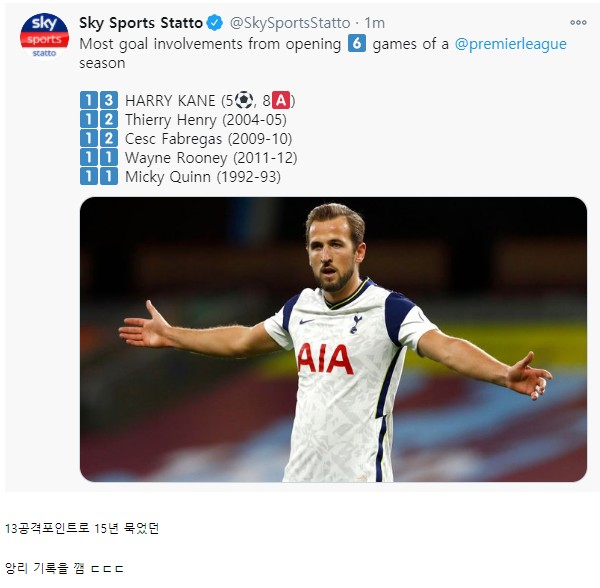
Task: Click the blue 2 emoji beside Cesc Fabregas
Action: [109, 138]
